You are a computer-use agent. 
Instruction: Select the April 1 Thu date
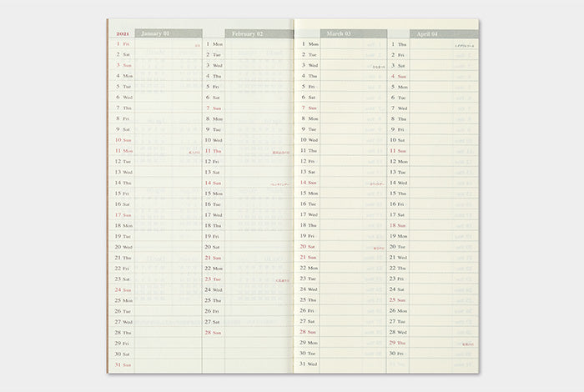click(x=398, y=43)
